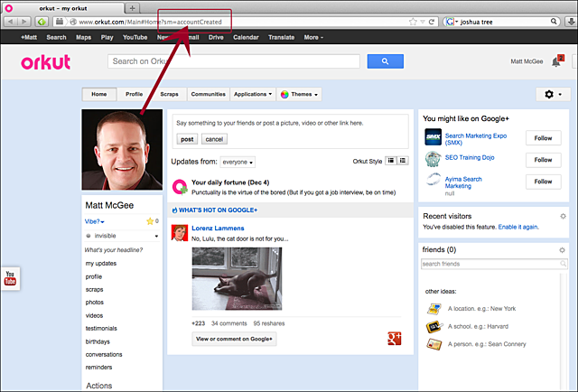
Task: Open photos in sidebar
Action: [94, 303]
